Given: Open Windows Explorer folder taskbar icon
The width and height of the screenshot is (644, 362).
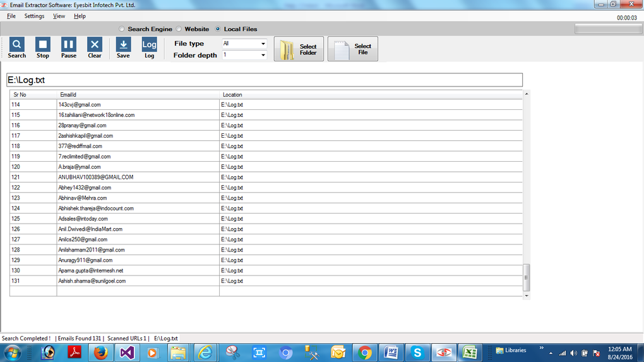Looking at the screenshot, I should point(178,353).
